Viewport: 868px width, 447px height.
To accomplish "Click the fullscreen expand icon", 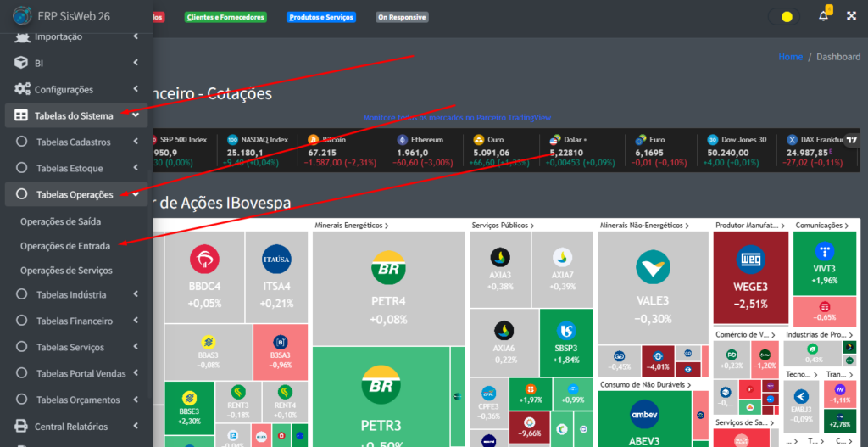I will (x=851, y=16).
